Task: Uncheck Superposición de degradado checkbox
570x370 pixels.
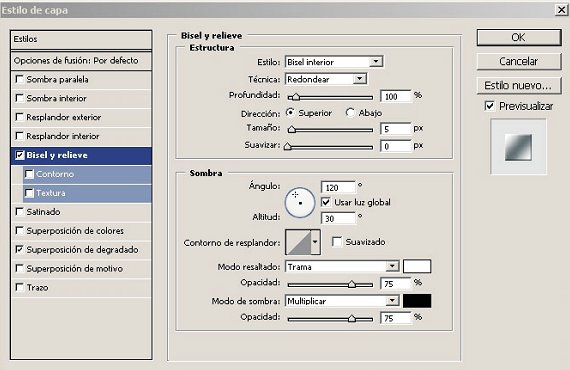Action: 19,249
